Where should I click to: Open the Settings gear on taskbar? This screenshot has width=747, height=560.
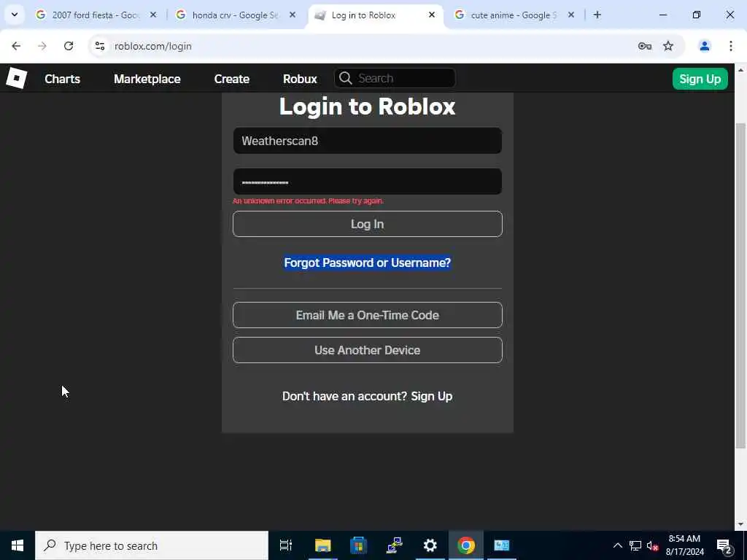430,545
